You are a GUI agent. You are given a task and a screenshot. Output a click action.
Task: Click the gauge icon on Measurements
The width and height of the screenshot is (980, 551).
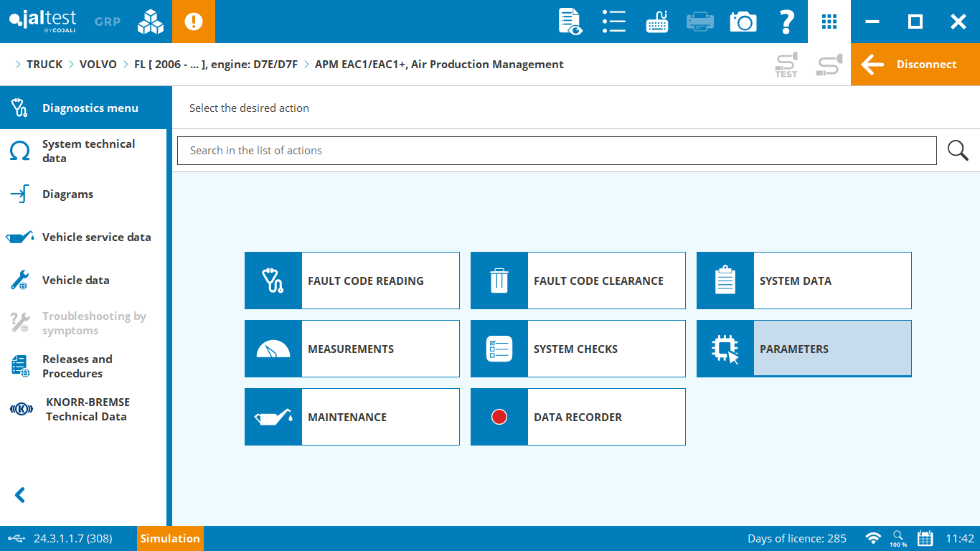(x=273, y=349)
